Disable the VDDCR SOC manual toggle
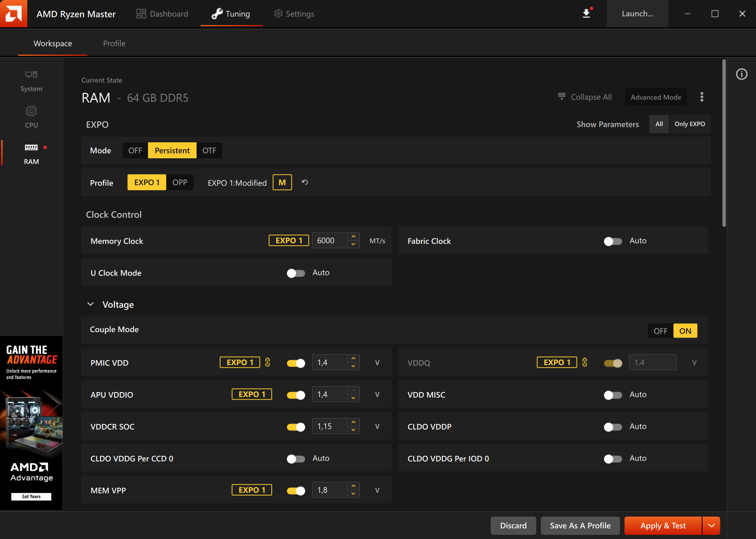Viewport: 756px width, 539px height. pos(296,427)
